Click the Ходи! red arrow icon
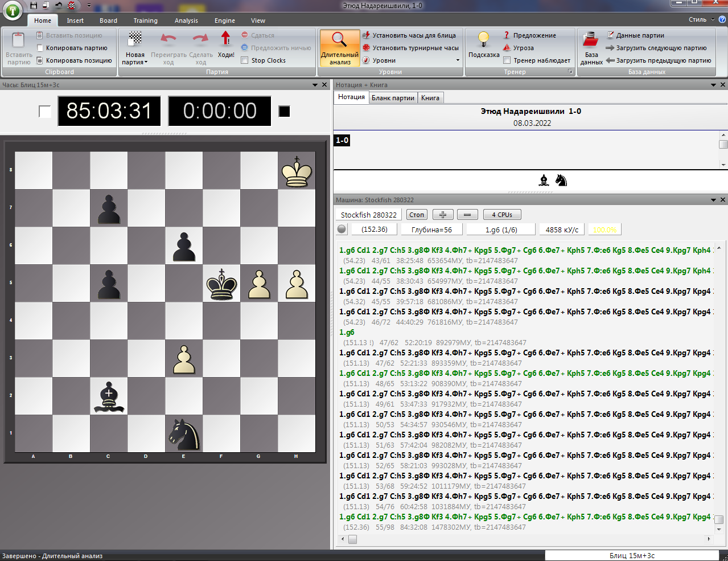This screenshot has width=728, height=561. [x=225, y=39]
